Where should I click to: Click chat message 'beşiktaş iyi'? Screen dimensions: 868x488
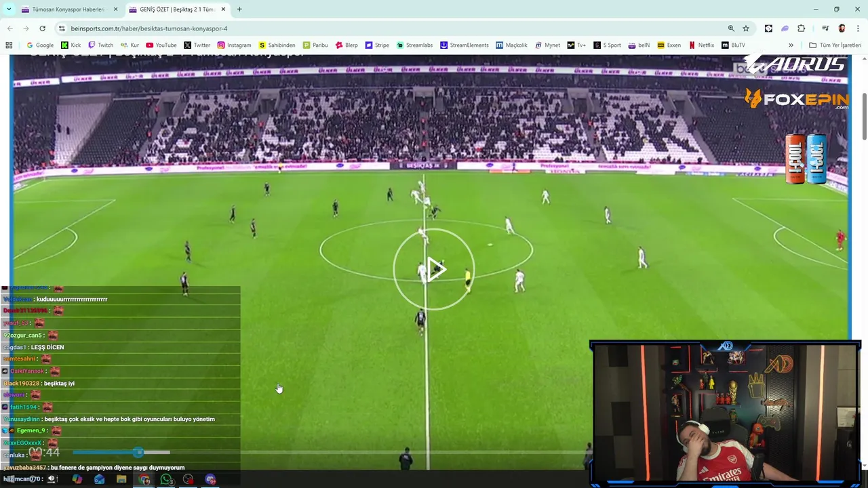59,383
